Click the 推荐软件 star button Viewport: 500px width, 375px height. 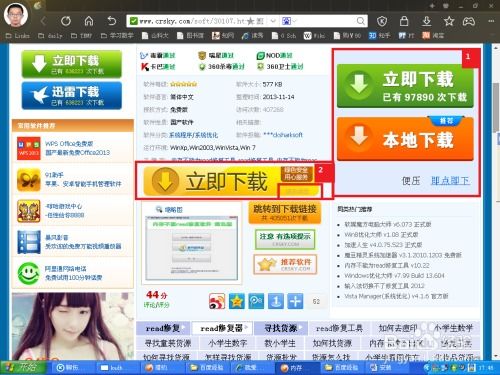coord(285,265)
